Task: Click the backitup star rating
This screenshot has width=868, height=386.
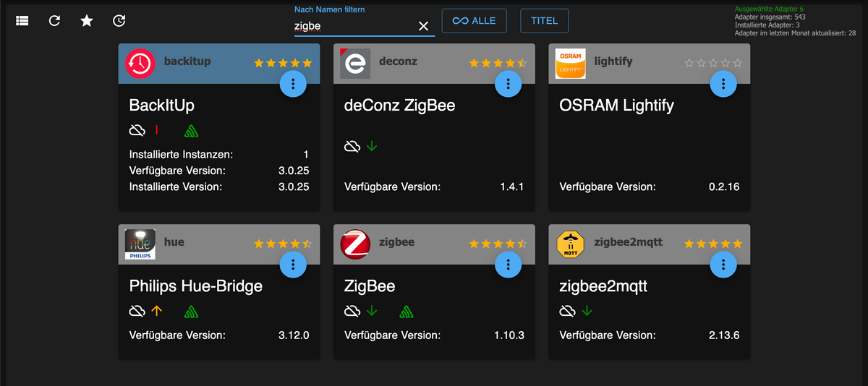Action: [x=283, y=63]
